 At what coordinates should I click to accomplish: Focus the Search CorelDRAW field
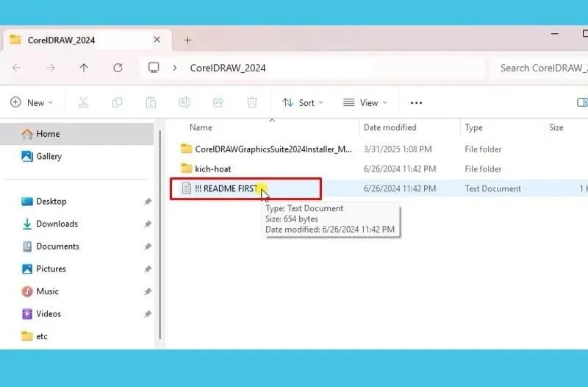pos(540,68)
